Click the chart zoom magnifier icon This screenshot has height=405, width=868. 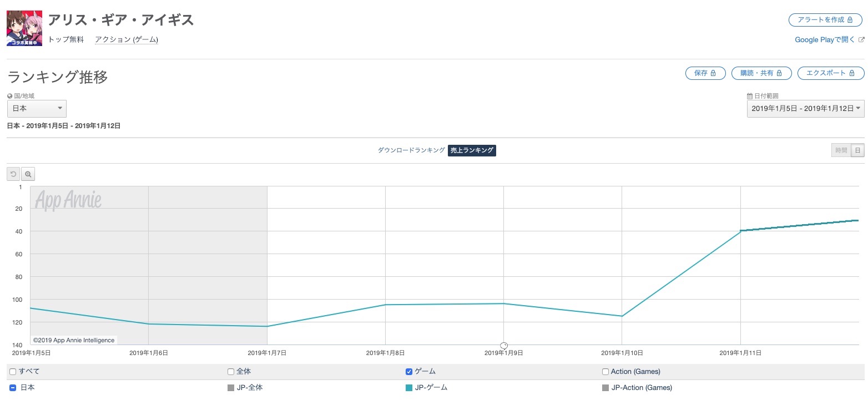[x=28, y=174]
